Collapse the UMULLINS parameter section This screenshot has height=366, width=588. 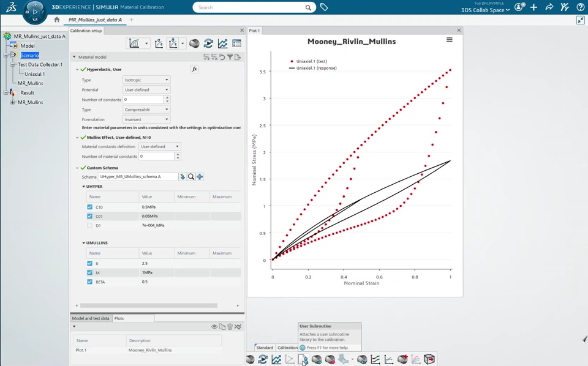point(84,243)
